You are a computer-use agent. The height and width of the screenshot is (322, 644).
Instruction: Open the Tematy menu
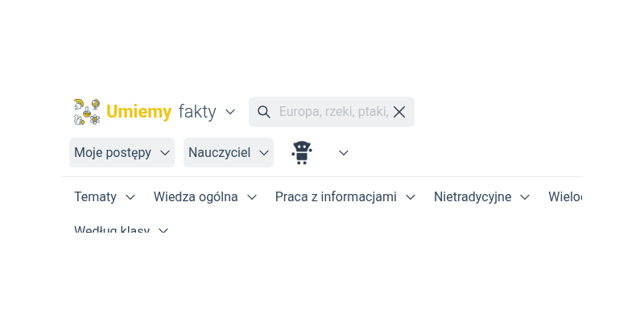point(96,197)
